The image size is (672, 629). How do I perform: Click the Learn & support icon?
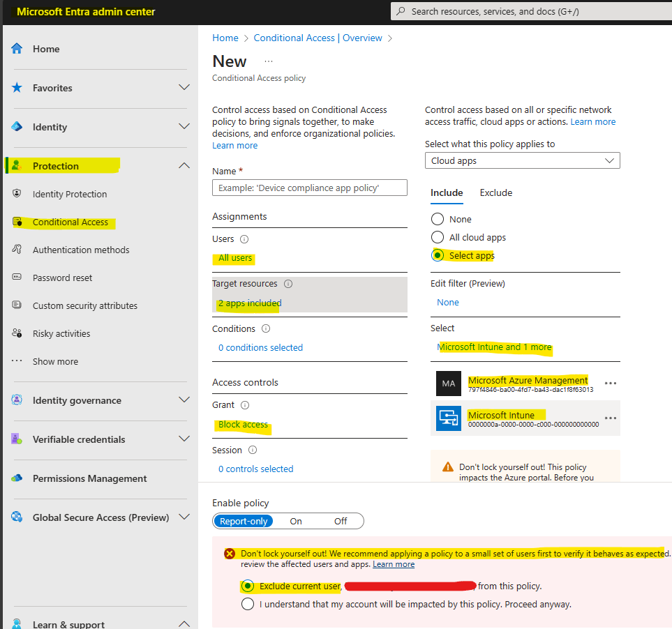coord(17,623)
